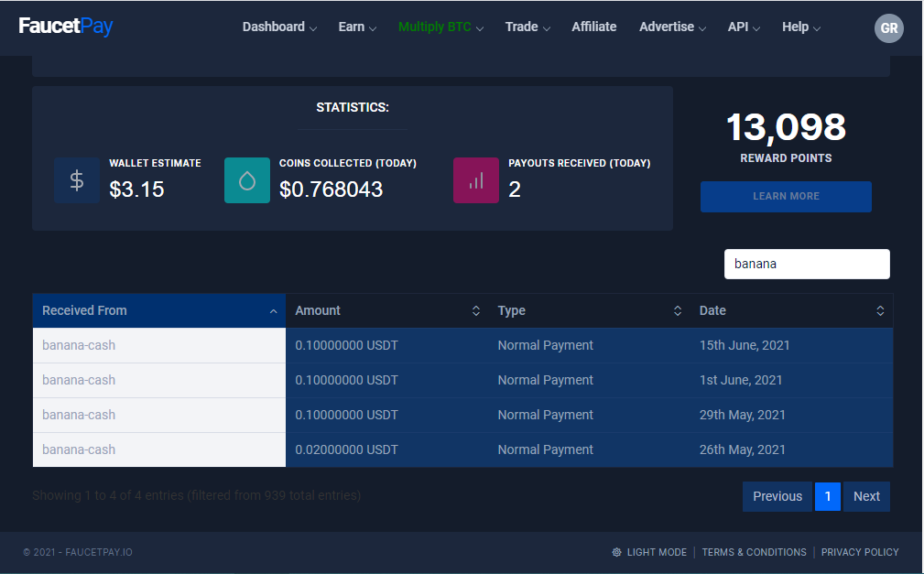The image size is (924, 574).
Task: Click the 0.02000000 USDT amount
Action: click(x=346, y=449)
